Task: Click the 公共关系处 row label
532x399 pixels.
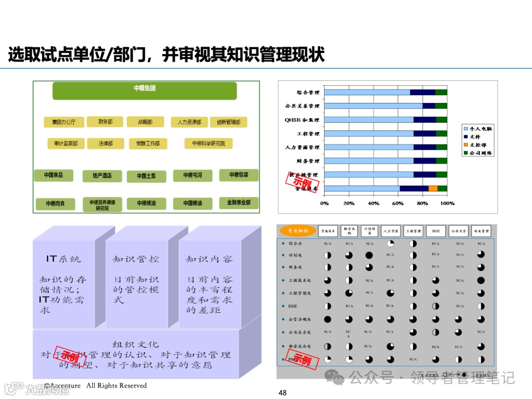Action: click(x=299, y=332)
